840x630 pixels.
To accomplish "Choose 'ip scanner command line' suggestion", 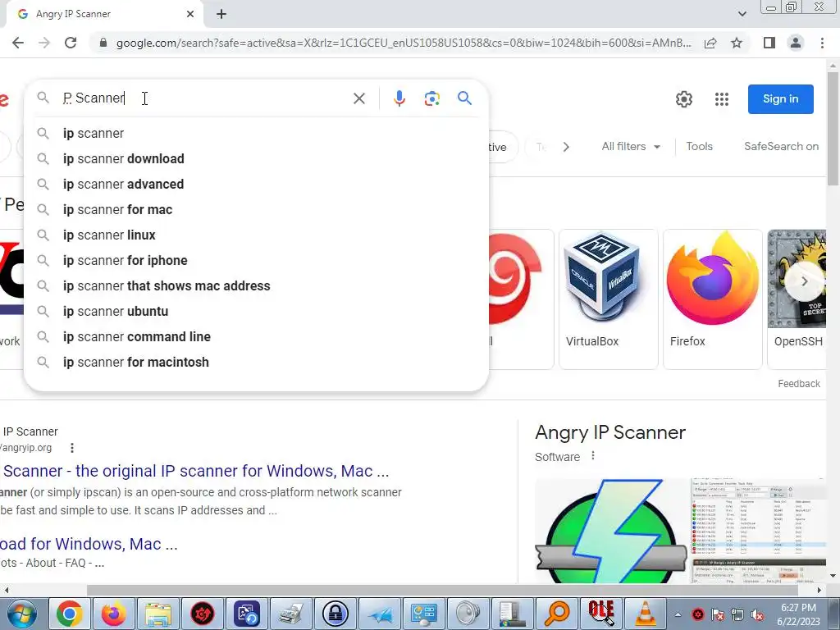I will (256, 337).
